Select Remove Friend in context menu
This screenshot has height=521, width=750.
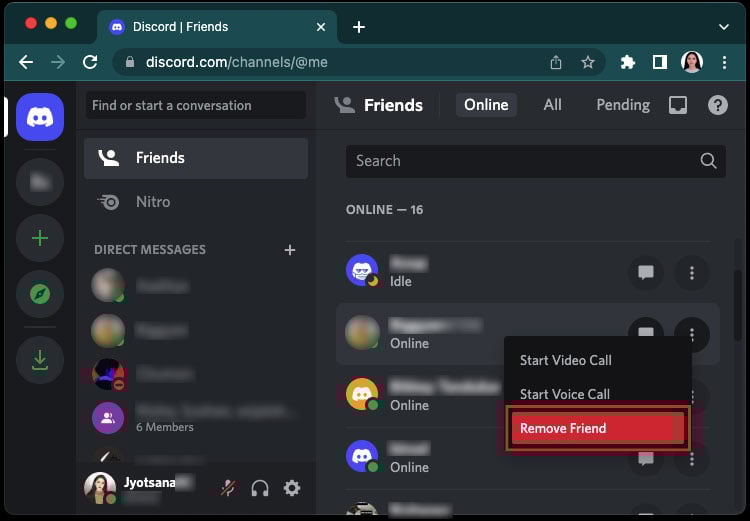(x=597, y=428)
